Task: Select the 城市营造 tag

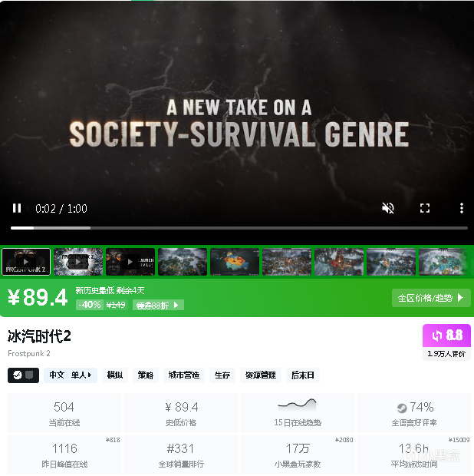Action: [184, 375]
